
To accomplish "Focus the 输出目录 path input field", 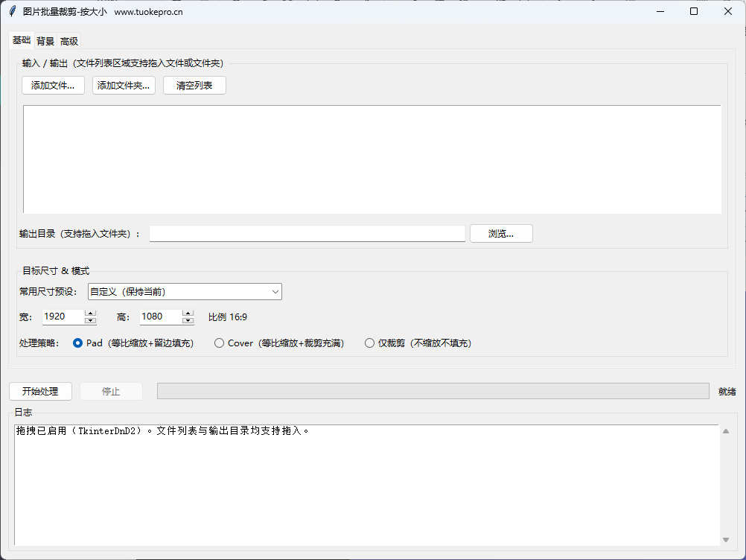I will [307, 234].
